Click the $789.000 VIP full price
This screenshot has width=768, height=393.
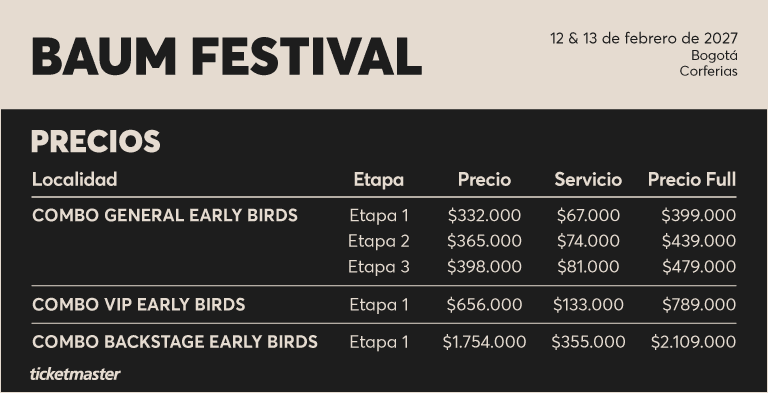(699, 305)
